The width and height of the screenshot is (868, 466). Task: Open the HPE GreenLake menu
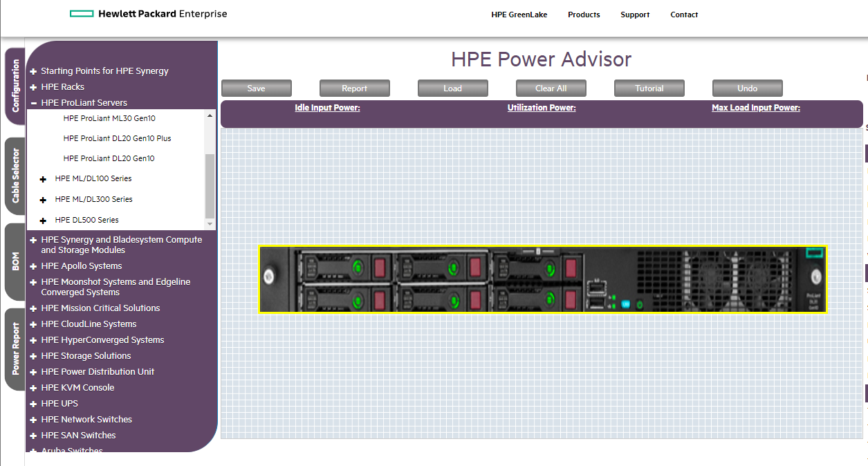click(x=519, y=15)
